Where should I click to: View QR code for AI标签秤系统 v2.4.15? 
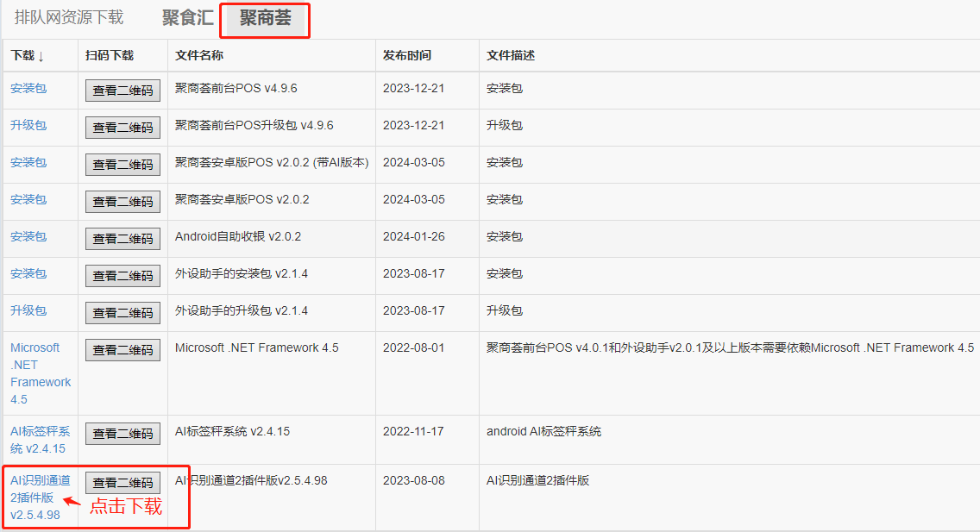122,434
